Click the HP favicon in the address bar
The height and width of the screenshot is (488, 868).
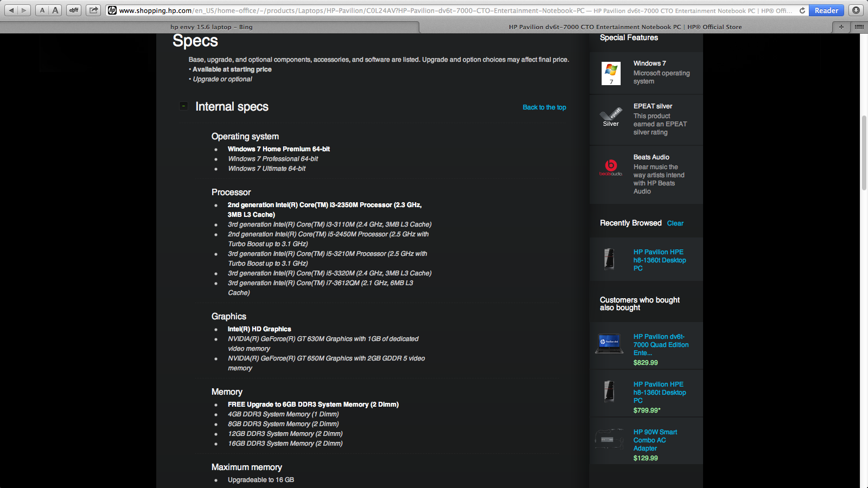tap(112, 10)
